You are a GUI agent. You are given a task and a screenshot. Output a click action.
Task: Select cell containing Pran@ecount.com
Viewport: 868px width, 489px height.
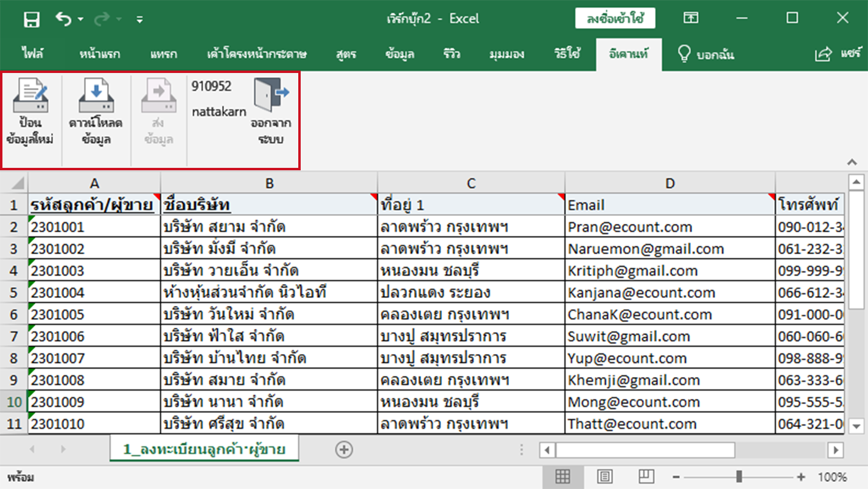(670, 227)
